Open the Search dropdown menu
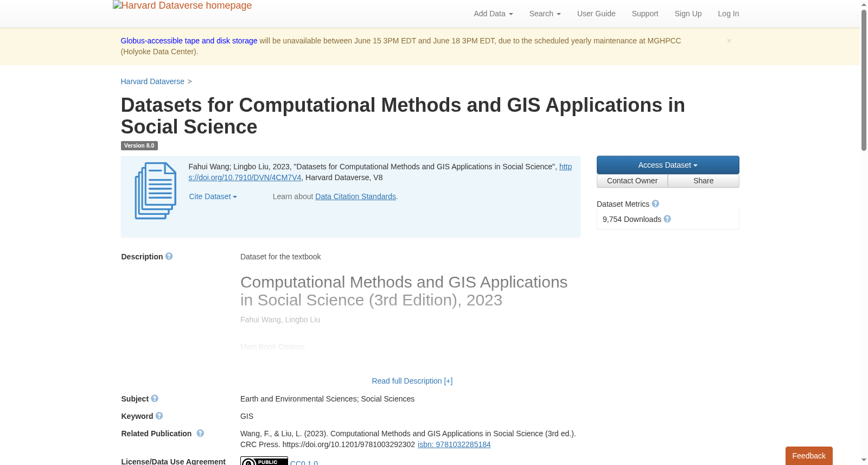Image resolution: width=868 pixels, height=465 pixels. [545, 14]
